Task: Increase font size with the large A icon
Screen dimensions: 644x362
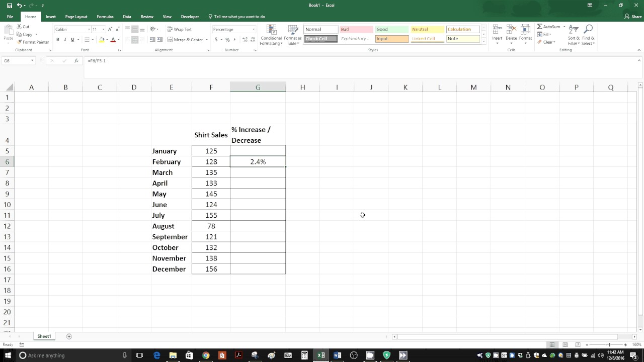Action: pos(110,29)
